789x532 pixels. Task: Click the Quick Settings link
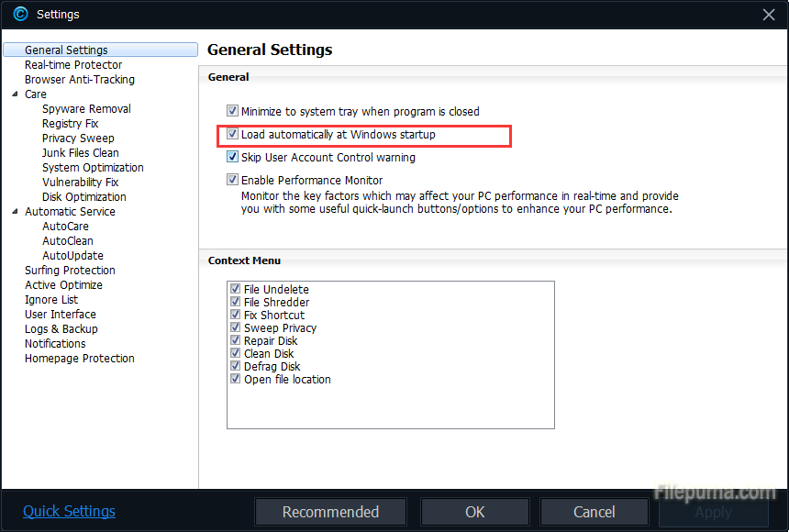pos(70,512)
